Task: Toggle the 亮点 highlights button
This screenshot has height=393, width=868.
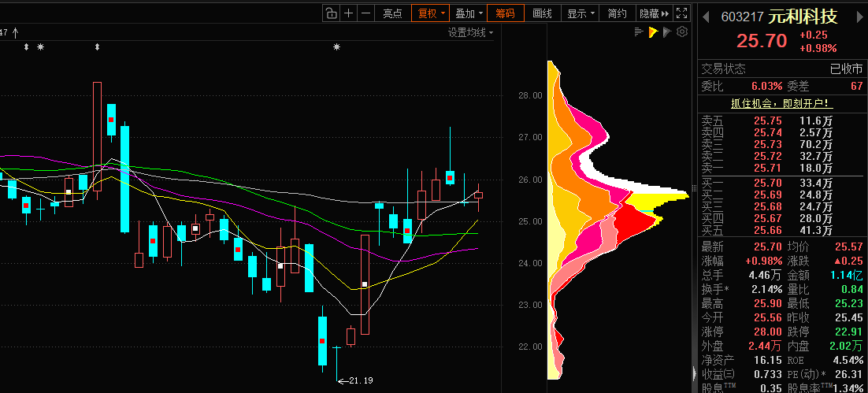Action: 392,13
